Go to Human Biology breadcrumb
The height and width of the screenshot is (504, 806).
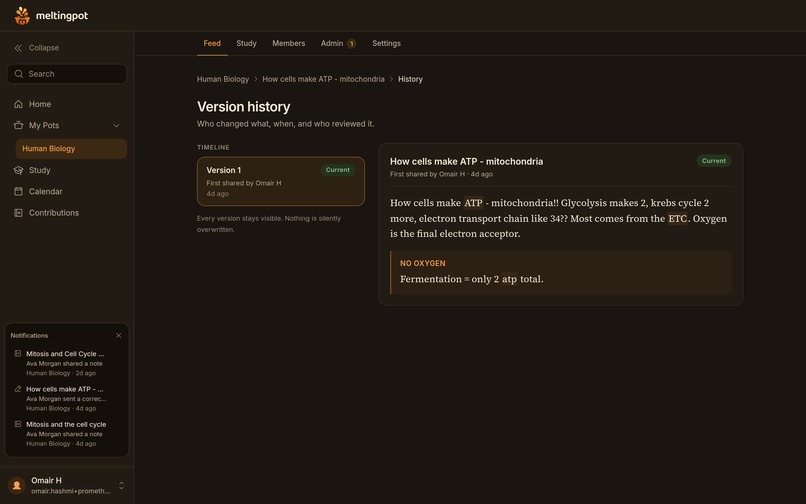(223, 79)
